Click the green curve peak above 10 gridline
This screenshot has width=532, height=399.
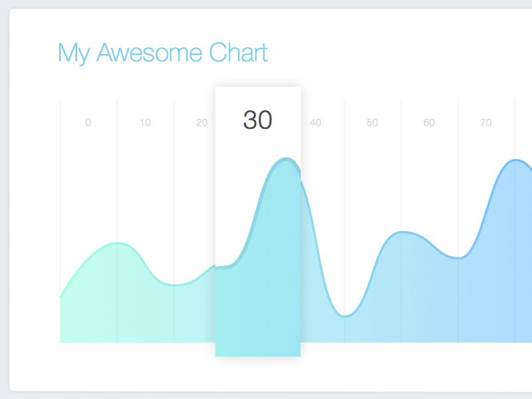118,243
